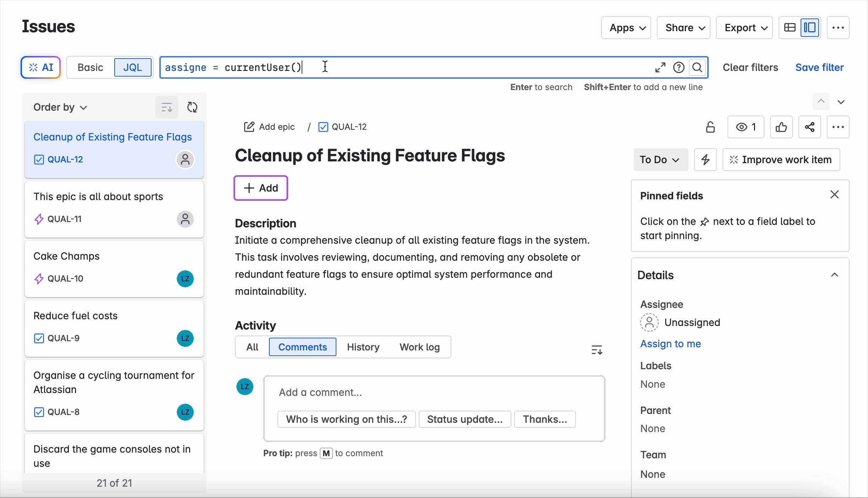
Task: Click Clear filters button
Action: point(750,67)
